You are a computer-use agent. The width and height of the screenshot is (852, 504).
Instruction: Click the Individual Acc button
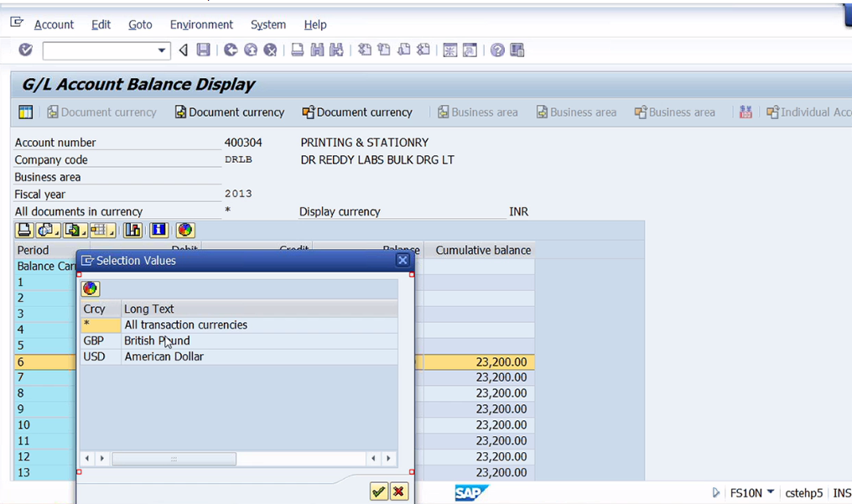click(x=808, y=112)
